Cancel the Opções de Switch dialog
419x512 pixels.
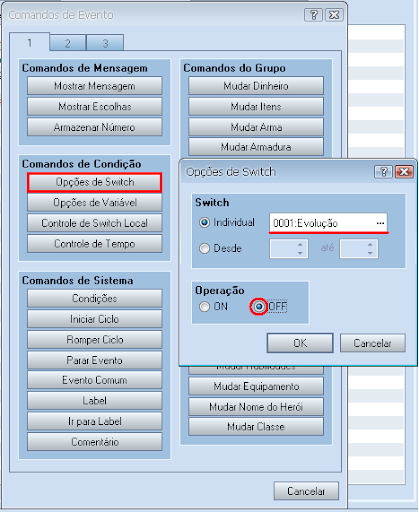coord(373,343)
